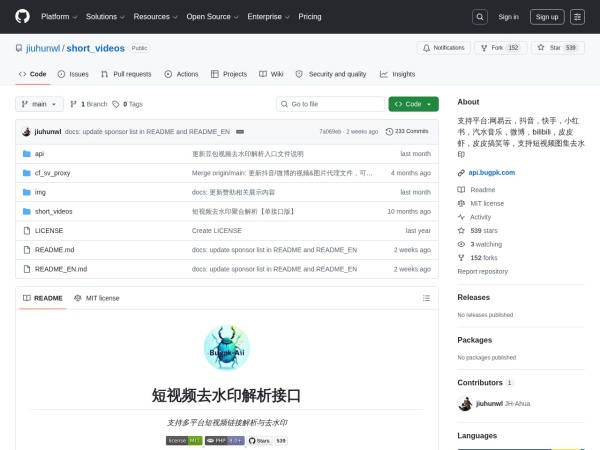600x450 pixels.
Task: Open the main branch dropdown
Action: [x=39, y=104]
